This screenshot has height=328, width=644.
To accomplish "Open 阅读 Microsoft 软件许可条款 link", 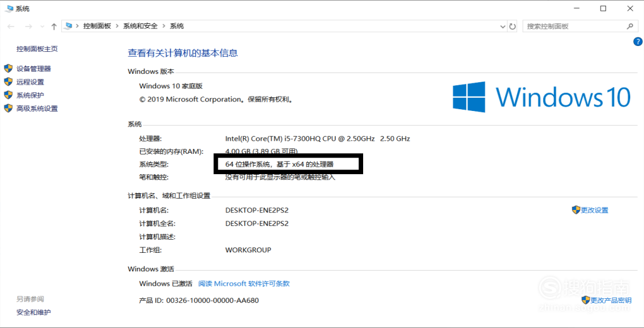I will 244,283.
